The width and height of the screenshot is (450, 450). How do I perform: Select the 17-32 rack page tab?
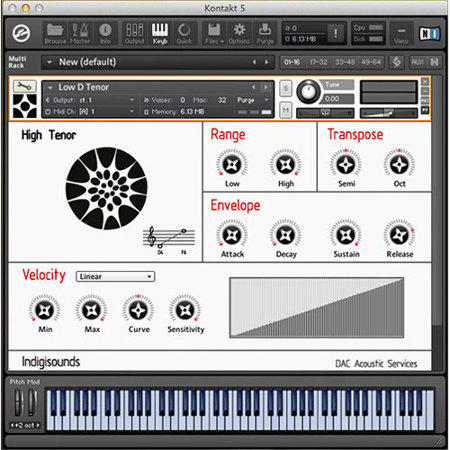[x=318, y=62]
